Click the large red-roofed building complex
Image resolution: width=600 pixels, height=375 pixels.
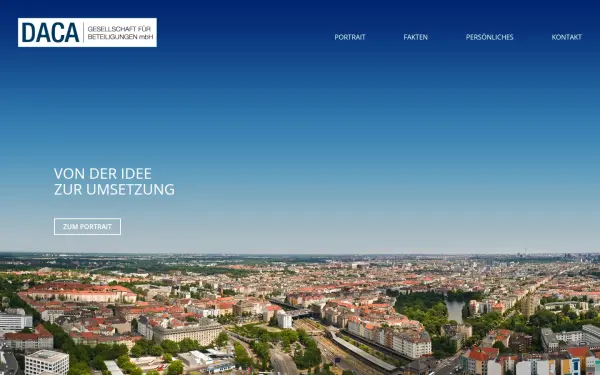pos(78,292)
